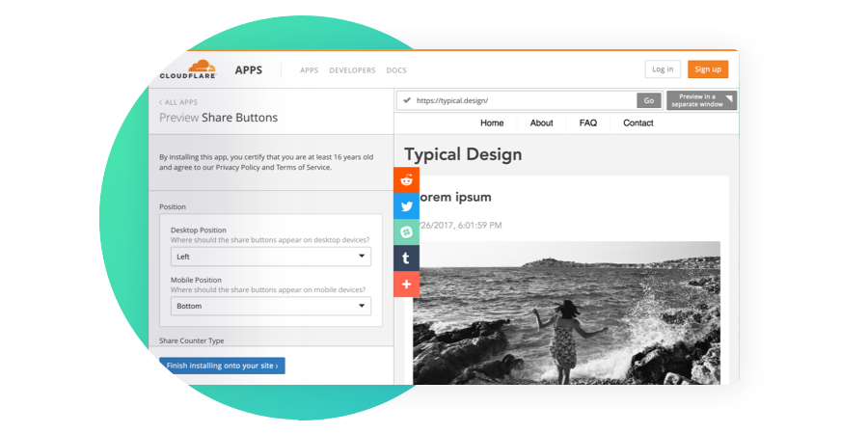Open the Desktop Position dropdown

270,257
